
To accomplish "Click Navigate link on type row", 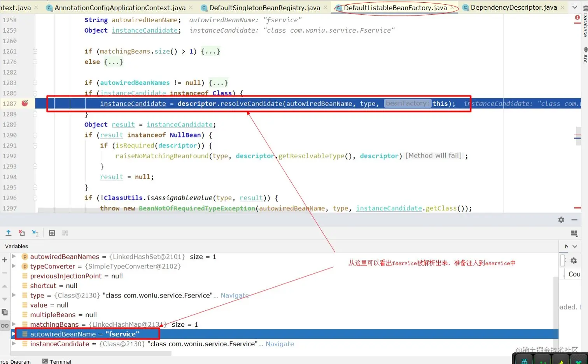I will coord(234,295).
